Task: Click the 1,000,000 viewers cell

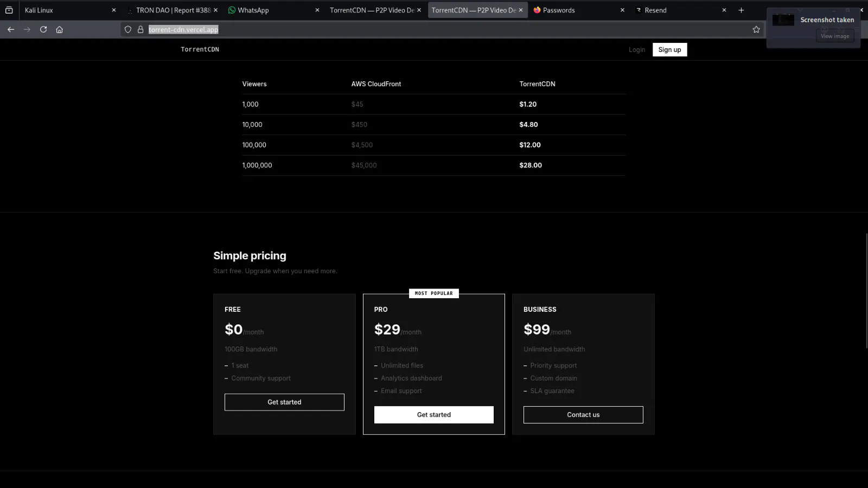Action: pos(257,165)
